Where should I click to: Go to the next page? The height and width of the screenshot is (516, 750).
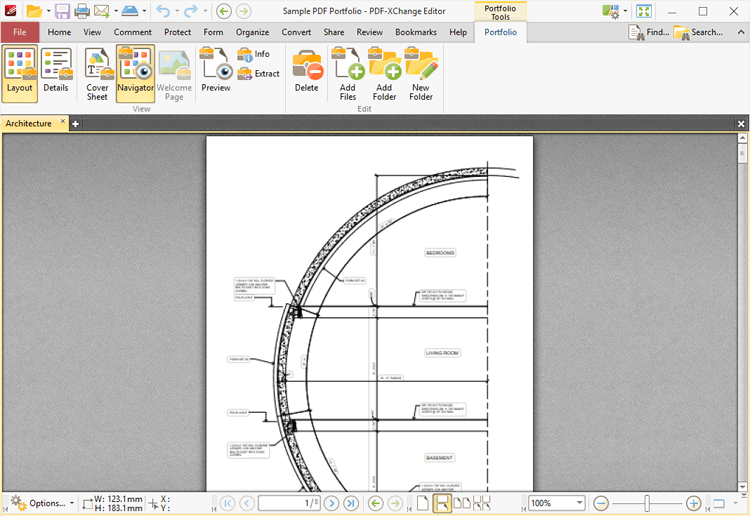click(x=331, y=503)
